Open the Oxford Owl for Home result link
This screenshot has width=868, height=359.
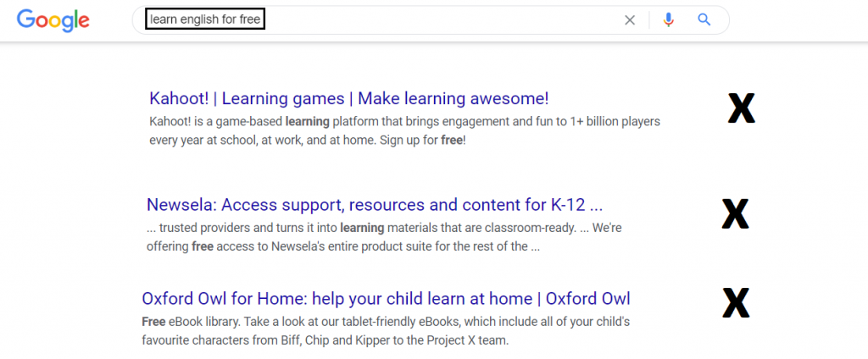coord(386,299)
